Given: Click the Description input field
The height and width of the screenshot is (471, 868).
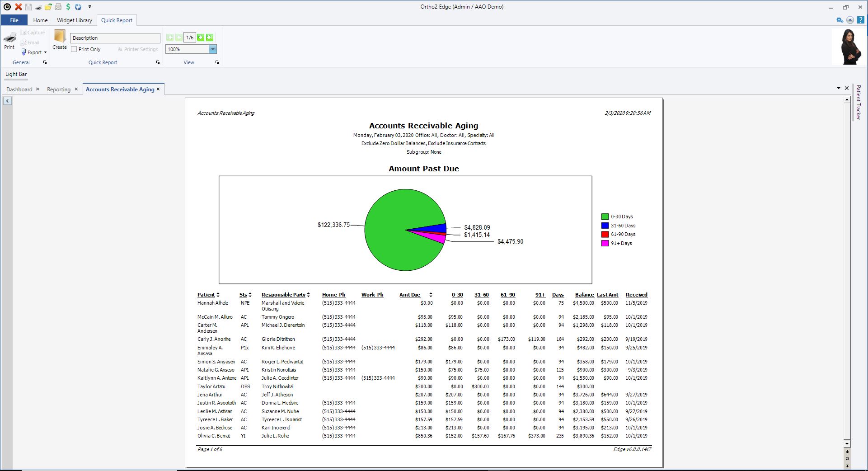Looking at the screenshot, I should (x=115, y=38).
